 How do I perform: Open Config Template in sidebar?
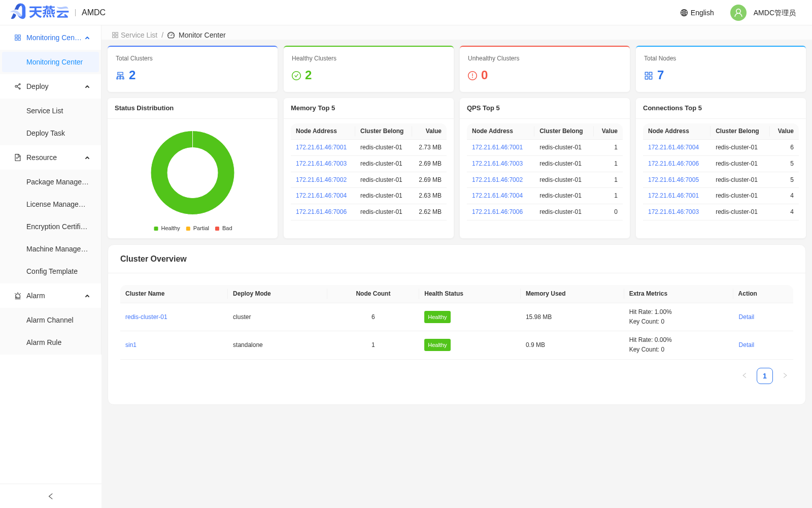click(x=51, y=271)
